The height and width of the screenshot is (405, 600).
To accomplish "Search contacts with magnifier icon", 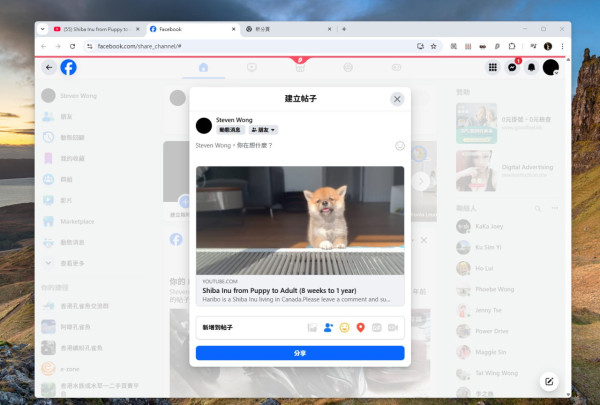I will (538, 208).
